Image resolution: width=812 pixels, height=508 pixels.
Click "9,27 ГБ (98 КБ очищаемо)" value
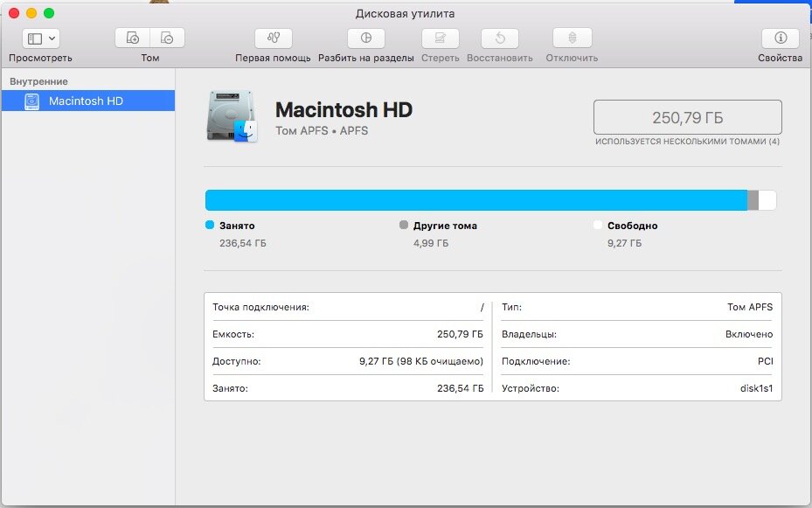(x=421, y=361)
